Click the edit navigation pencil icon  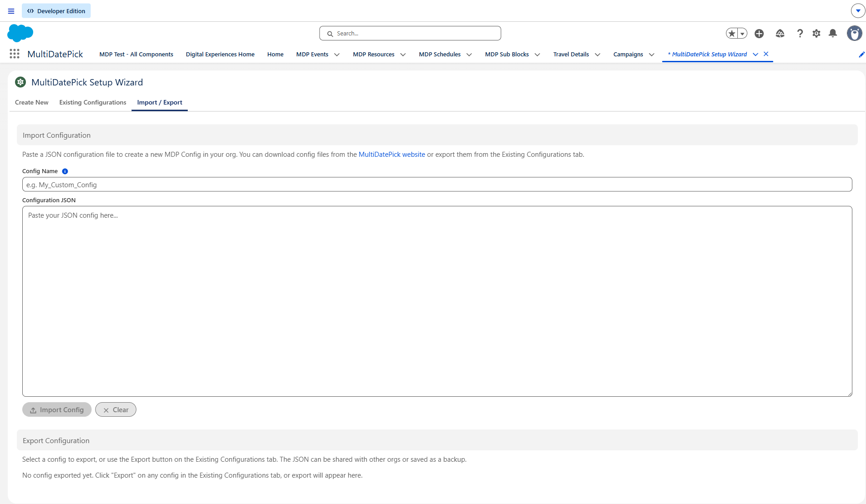[x=861, y=55]
